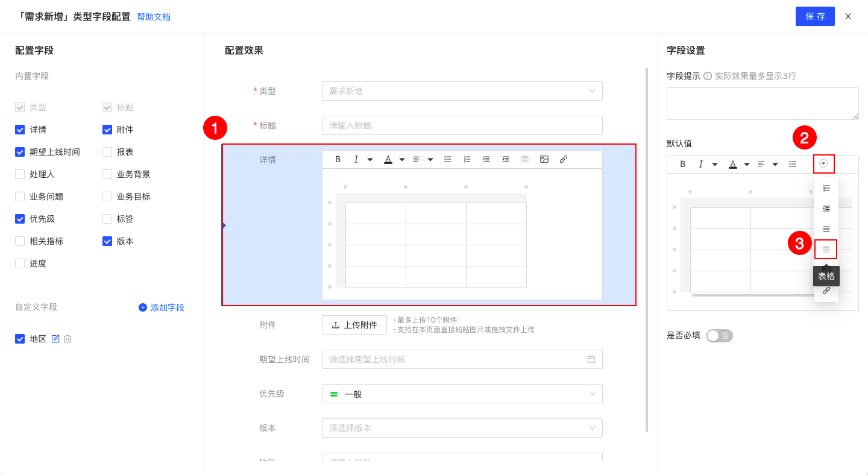This screenshot has width=868, height=475.
Task: Open the 帮助文档 help documentation link
Action: [x=153, y=16]
